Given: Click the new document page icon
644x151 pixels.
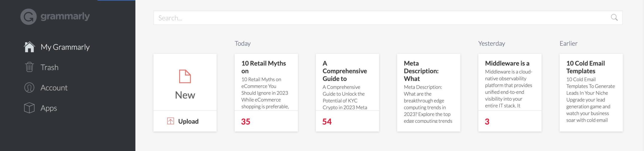Looking at the screenshot, I should (185, 76).
